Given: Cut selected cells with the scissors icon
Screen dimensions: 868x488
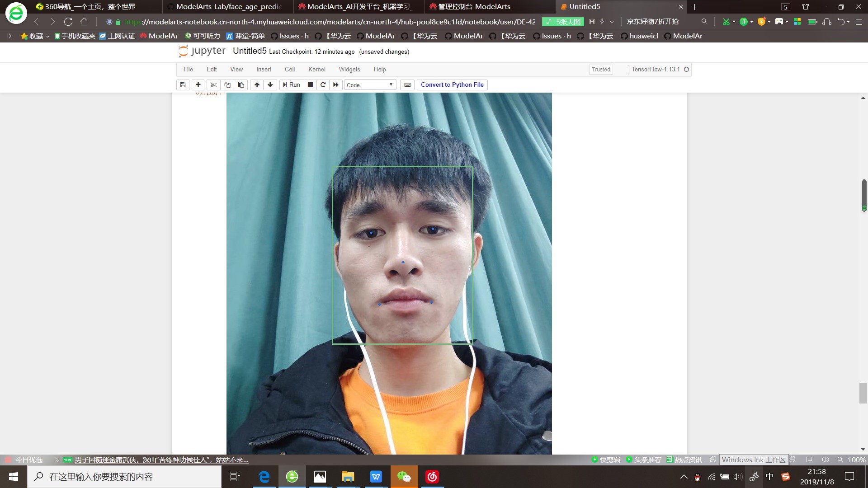Looking at the screenshot, I should click(x=214, y=85).
